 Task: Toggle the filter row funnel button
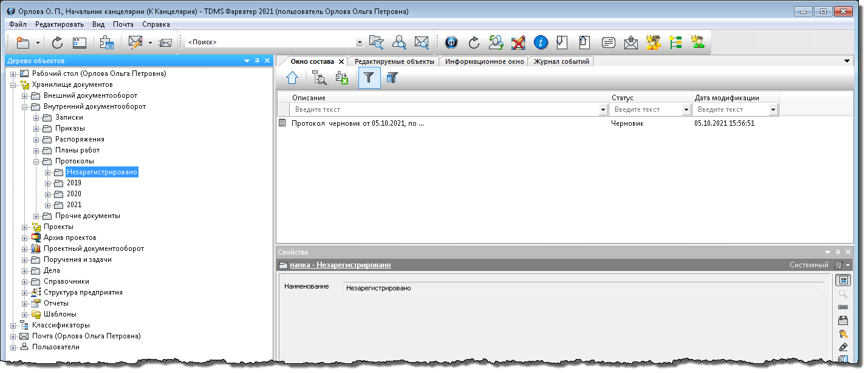click(369, 78)
